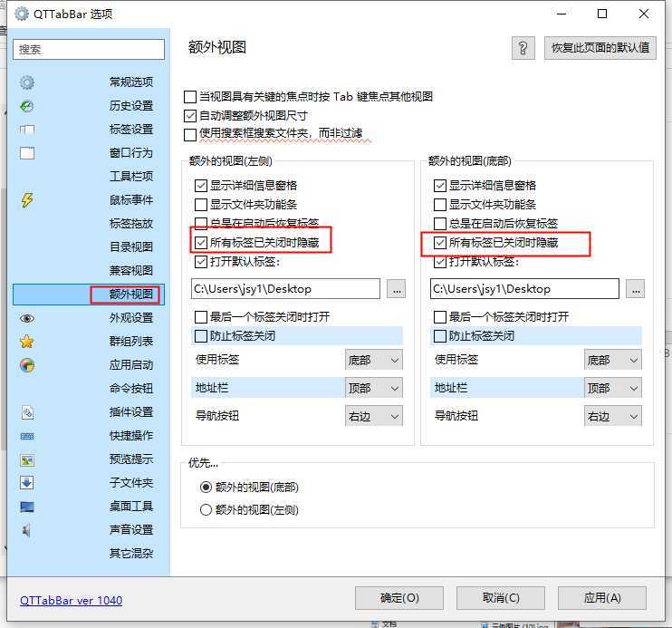Screen dimensions: 672x628
Task: Toggle left view 显示详细信息窗格
Action: [201, 185]
